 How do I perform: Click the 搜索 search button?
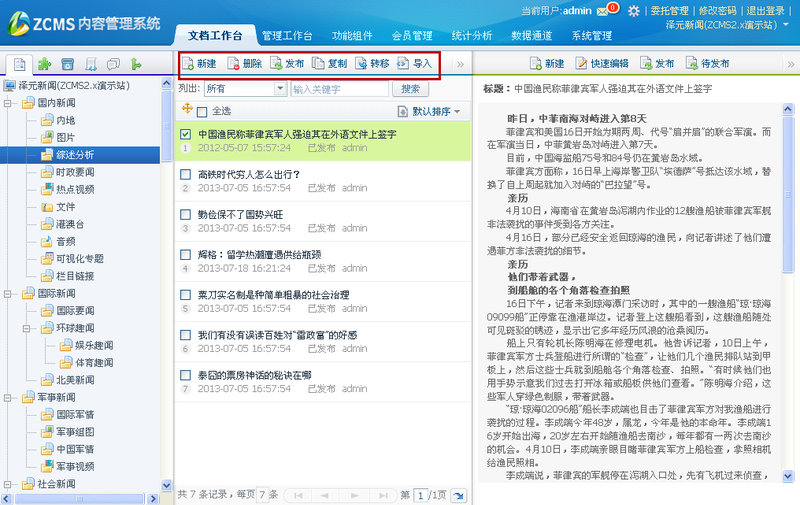click(410, 89)
